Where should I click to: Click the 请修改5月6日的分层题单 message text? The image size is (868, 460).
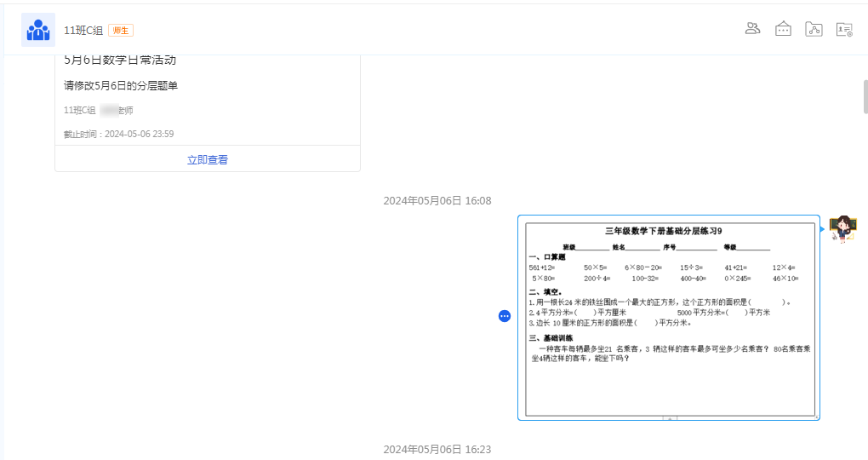[x=121, y=86]
